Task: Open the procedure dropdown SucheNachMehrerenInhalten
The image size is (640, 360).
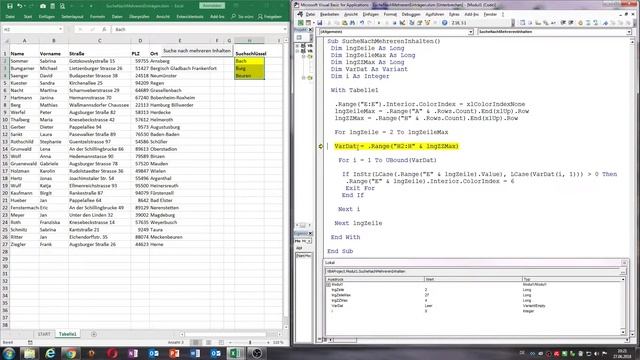Action: coord(629,32)
